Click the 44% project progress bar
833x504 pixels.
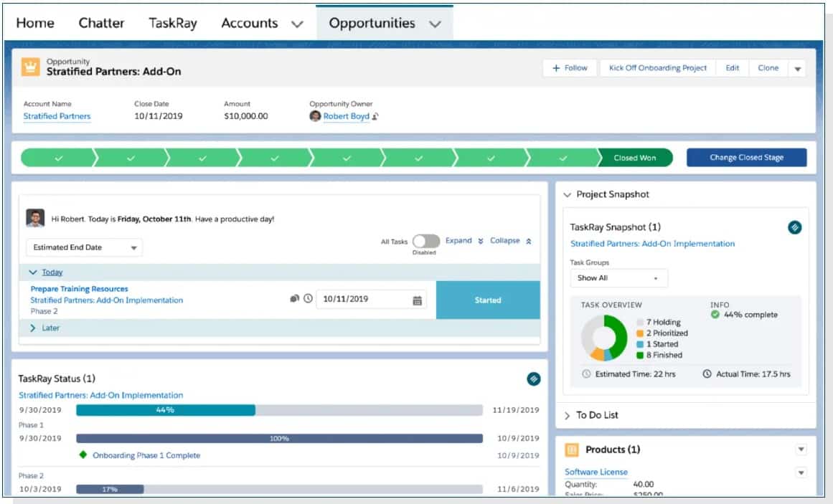point(279,410)
